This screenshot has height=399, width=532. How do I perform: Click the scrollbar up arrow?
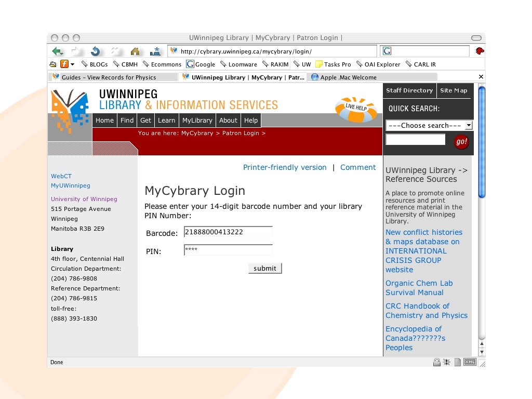[x=482, y=344]
